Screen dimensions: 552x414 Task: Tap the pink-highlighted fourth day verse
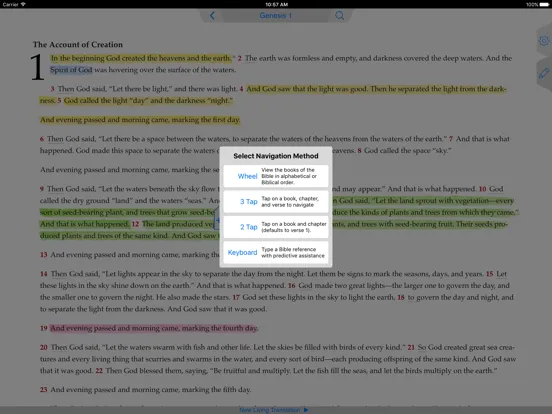tap(154, 328)
